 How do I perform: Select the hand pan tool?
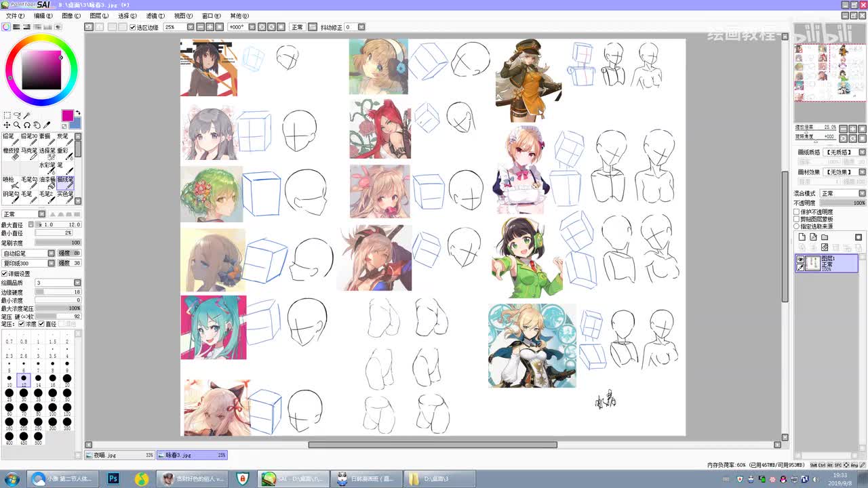(37, 125)
